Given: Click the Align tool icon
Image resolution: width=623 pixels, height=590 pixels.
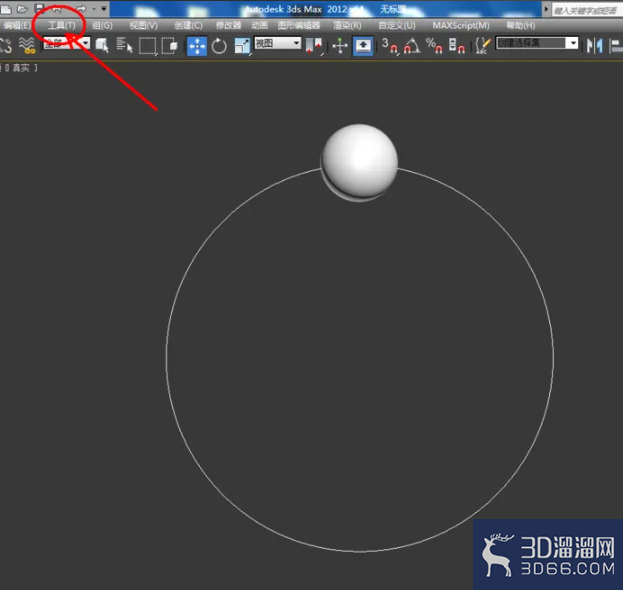Looking at the screenshot, I should point(615,46).
